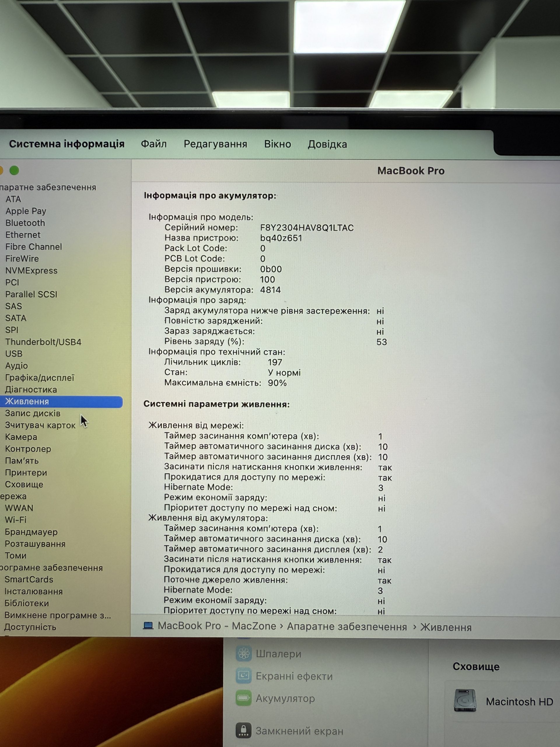Collapse the Мережа sidebar category

[13, 496]
